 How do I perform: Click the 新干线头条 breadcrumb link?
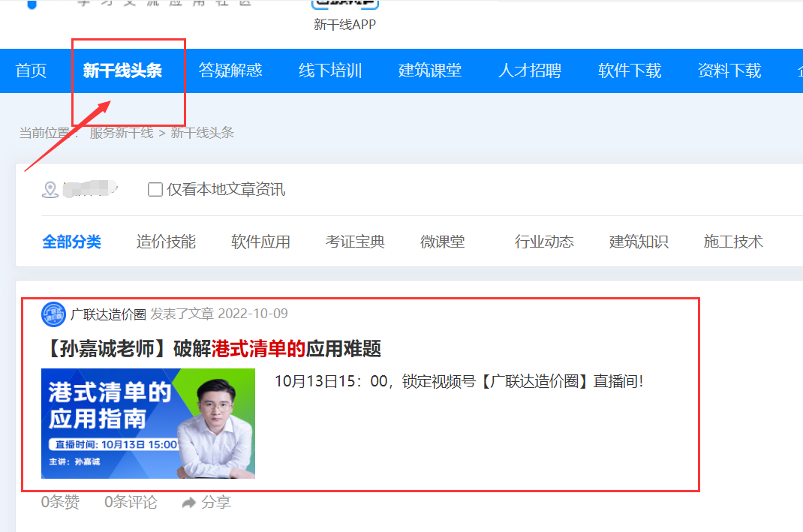(203, 133)
